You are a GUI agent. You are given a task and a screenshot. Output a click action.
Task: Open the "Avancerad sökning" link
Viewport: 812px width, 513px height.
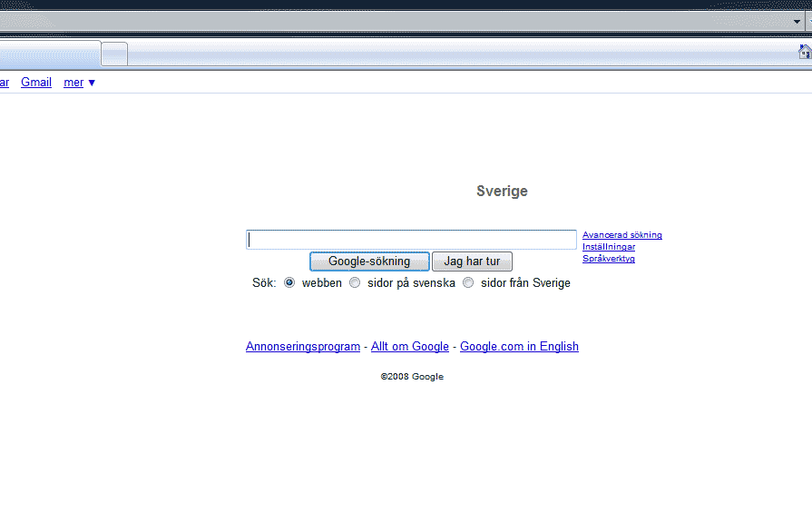(622, 235)
